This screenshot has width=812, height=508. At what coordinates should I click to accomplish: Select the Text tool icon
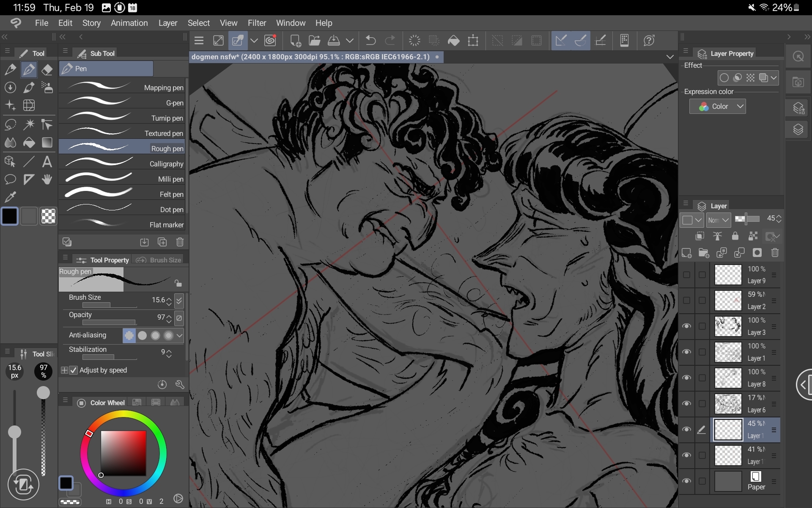(47, 161)
